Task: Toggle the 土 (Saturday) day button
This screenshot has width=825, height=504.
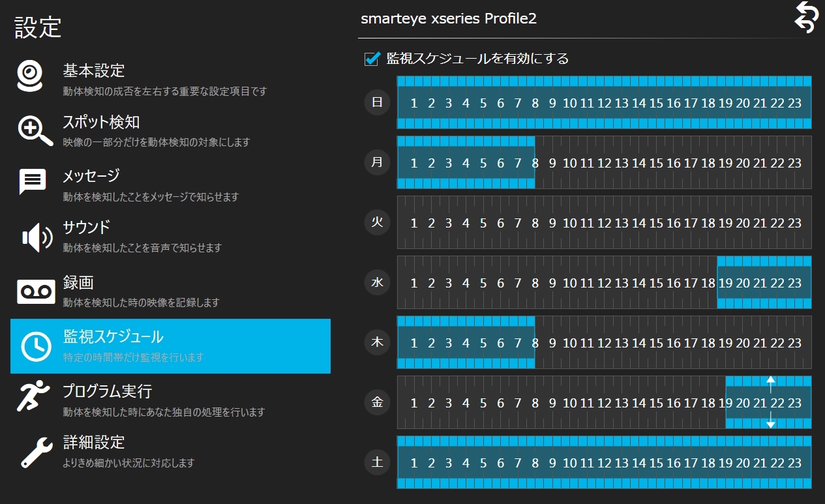Action: coord(377,462)
